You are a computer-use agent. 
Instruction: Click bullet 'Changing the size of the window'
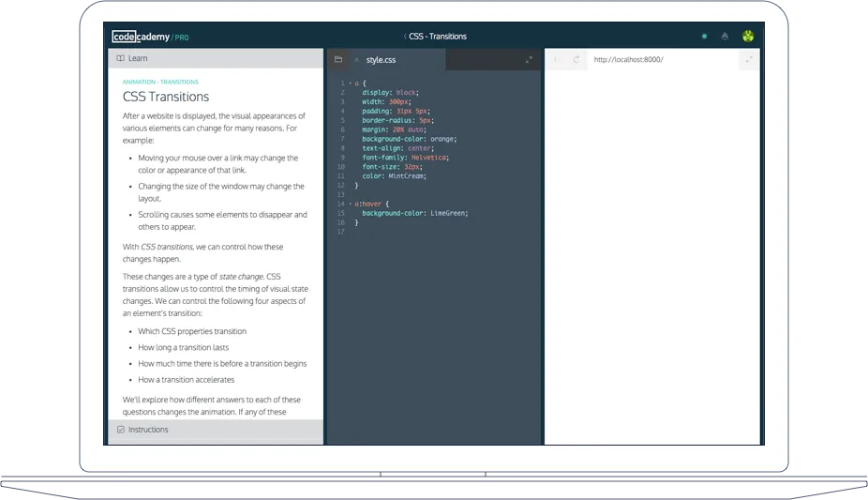click(221, 192)
